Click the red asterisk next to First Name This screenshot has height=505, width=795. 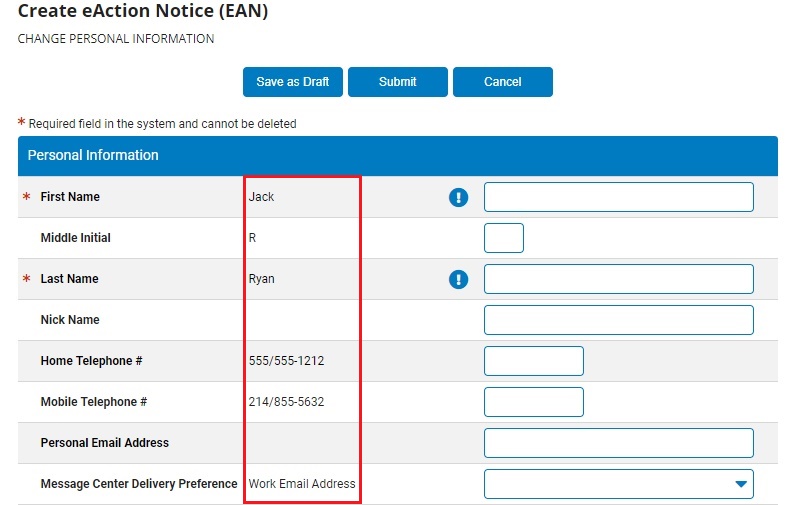click(26, 198)
